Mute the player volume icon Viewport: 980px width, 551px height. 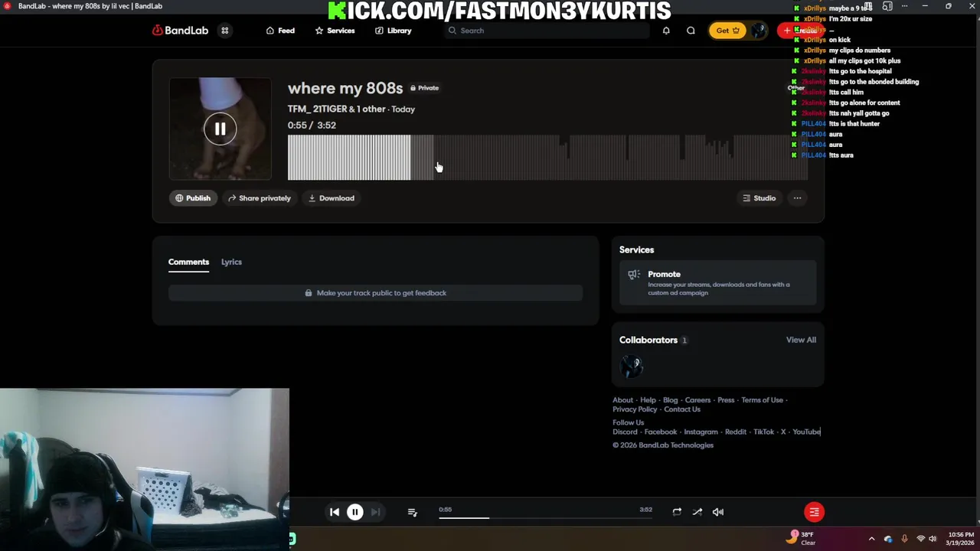pos(718,512)
